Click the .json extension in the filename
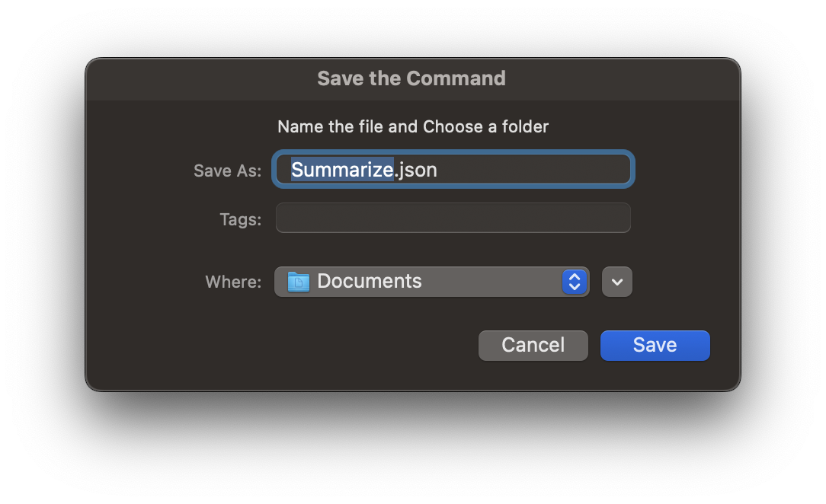This screenshot has height=504, width=826. click(x=416, y=169)
